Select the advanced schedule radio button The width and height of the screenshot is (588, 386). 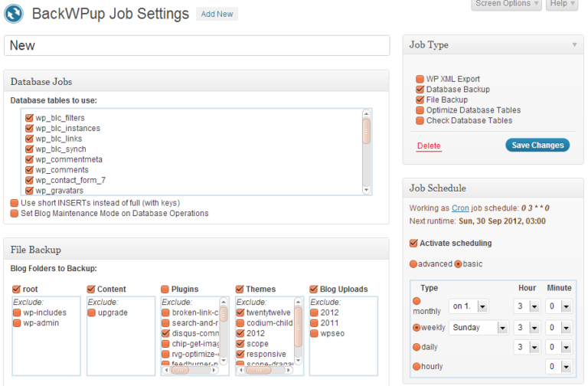tap(413, 264)
